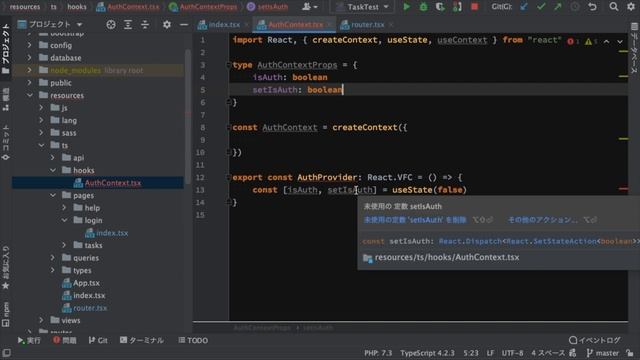Open Search Everywhere magnifier
Image resolution: width=640 pixels, height=360 pixels.
point(613,7)
